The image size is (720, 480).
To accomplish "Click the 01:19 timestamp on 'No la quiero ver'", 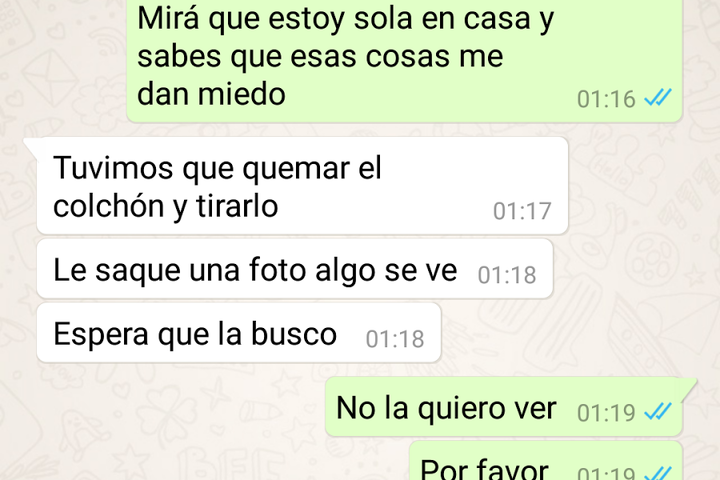I will [606, 412].
